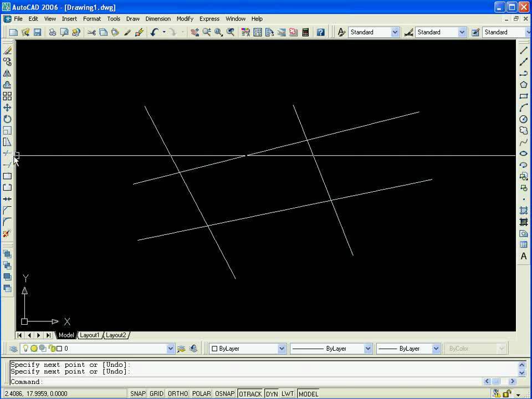This screenshot has height=399, width=532.
Task: Expand the layer 0 dropdown
Action: coord(171,349)
